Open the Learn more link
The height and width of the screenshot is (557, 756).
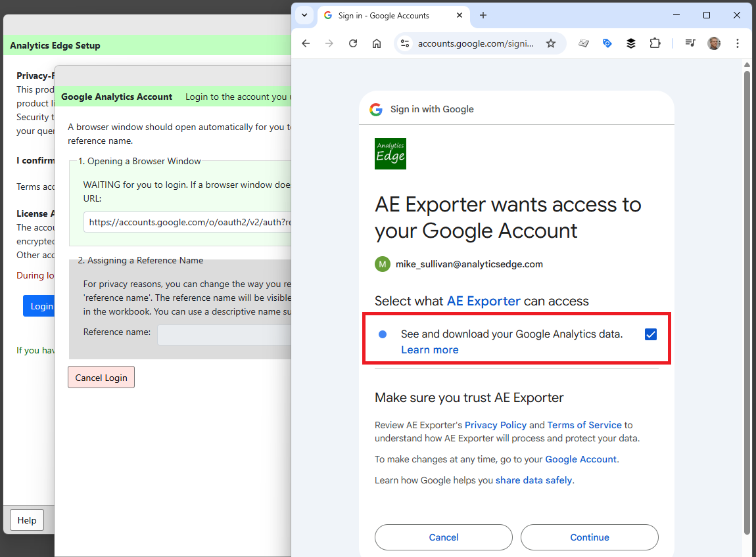[430, 349]
